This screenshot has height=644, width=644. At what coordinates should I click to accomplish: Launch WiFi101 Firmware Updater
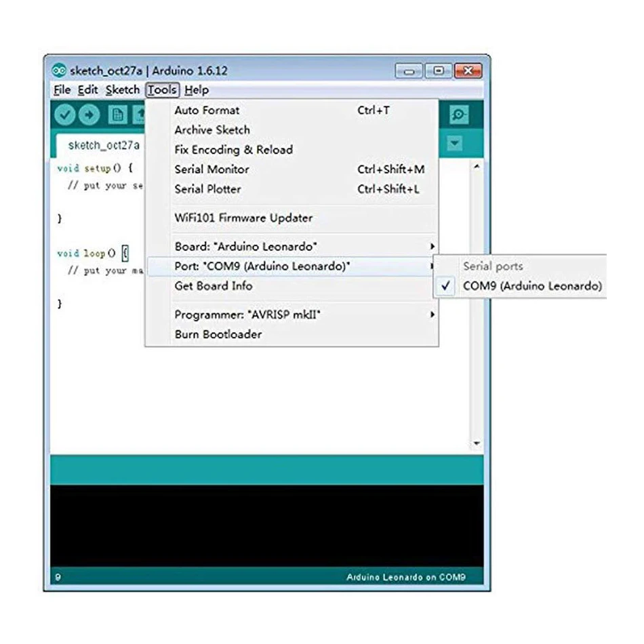292,218
